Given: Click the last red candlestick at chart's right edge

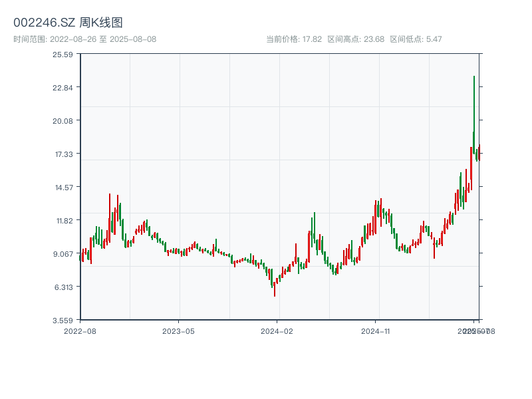Looking at the screenshot, I should tap(479, 153).
